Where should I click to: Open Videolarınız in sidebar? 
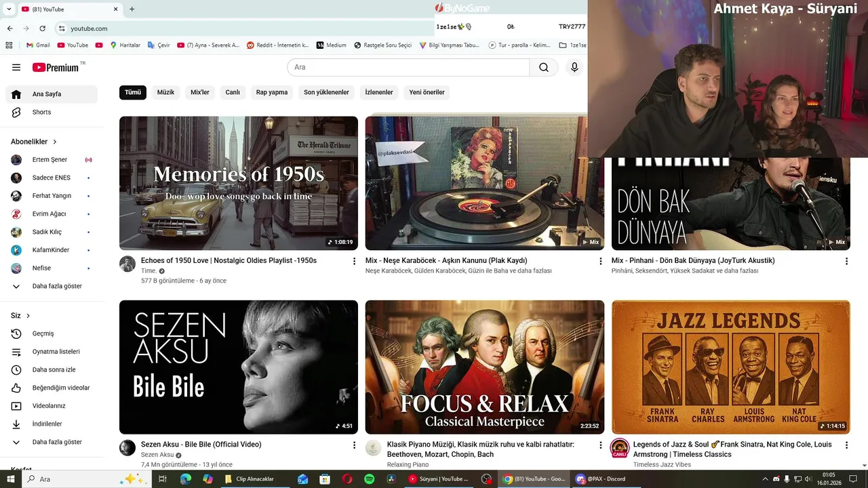coord(52,406)
